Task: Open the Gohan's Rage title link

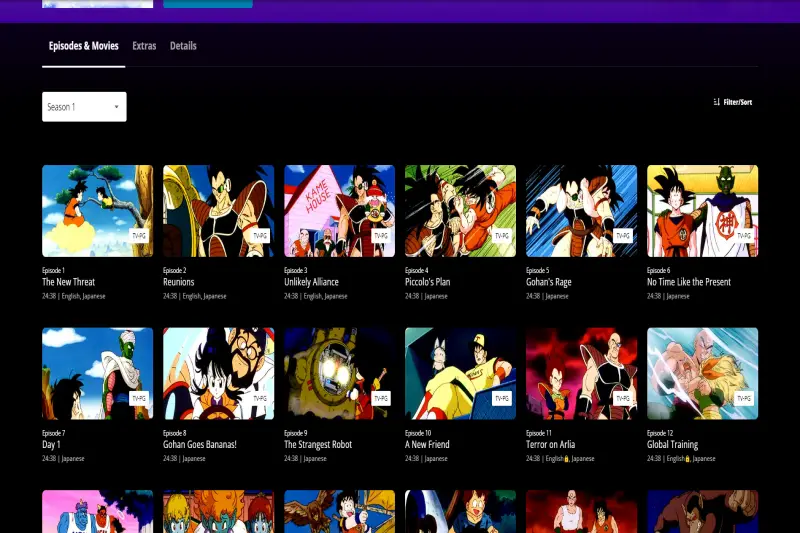Action: pos(548,282)
